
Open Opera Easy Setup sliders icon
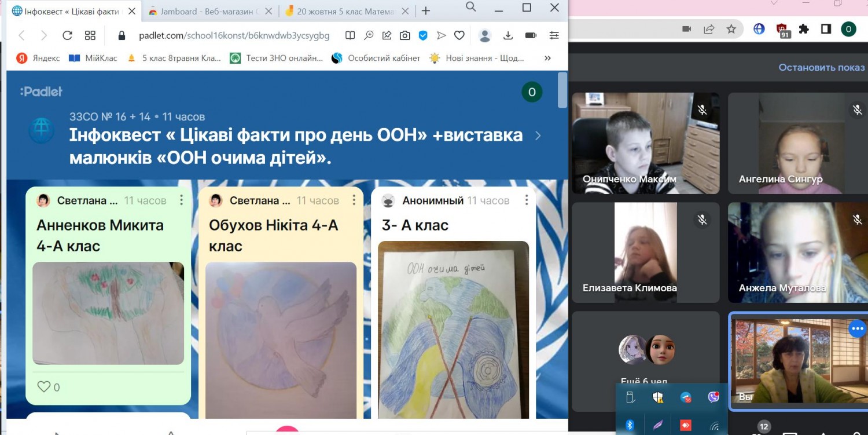point(554,35)
